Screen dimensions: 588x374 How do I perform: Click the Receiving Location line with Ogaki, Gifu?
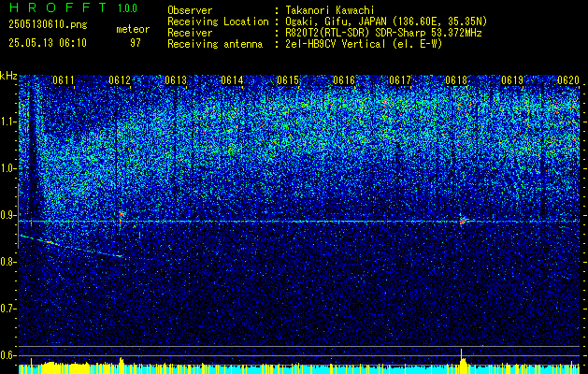[x=327, y=22]
